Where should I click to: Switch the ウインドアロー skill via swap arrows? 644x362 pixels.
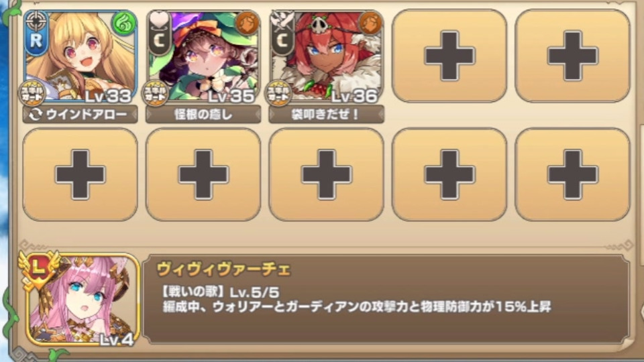point(36,115)
